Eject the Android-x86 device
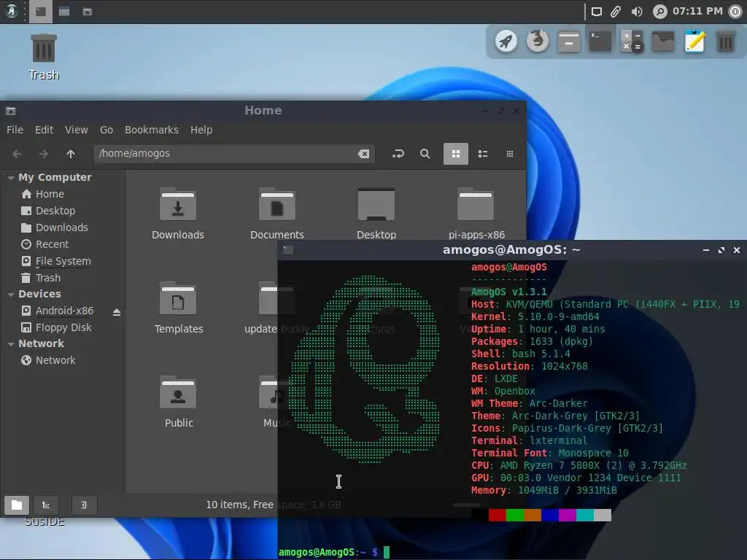Screen dimensions: 747x560 pos(117,312)
